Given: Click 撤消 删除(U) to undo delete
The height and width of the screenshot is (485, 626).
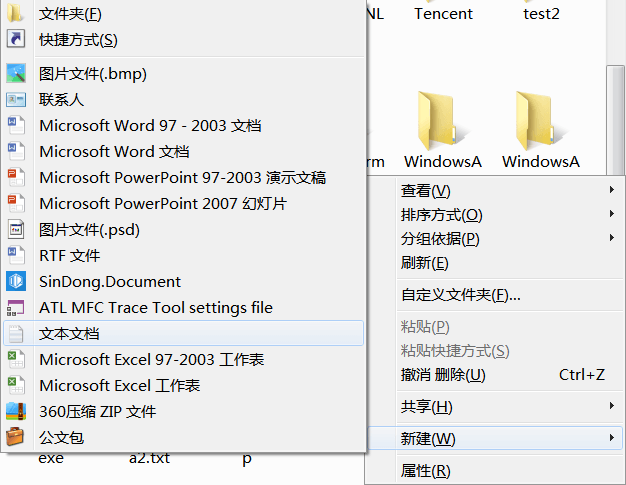Looking at the screenshot, I should [x=443, y=375].
